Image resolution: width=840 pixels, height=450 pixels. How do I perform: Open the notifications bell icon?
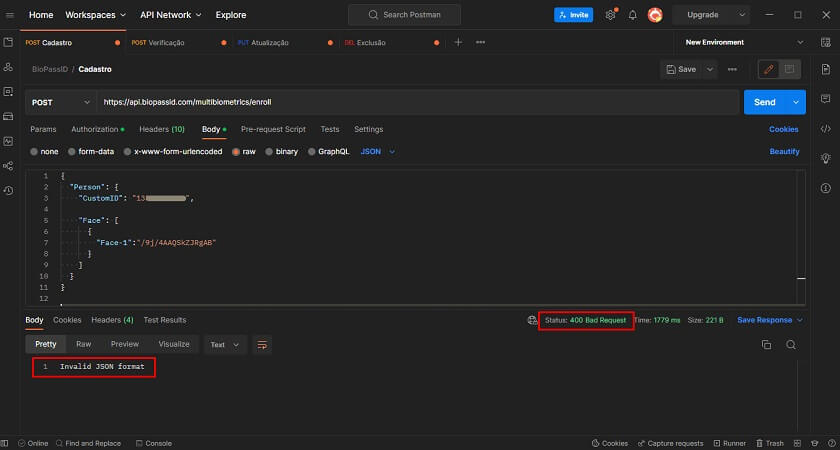pos(633,15)
